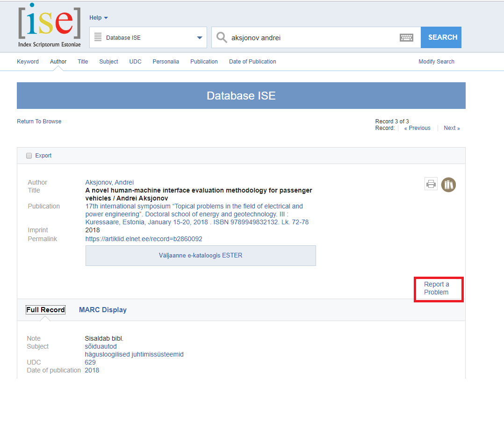This screenshot has height=422, width=504.
Task: Click the Record 3 of 3 text
Action: pyautogui.click(x=392, y=121)
